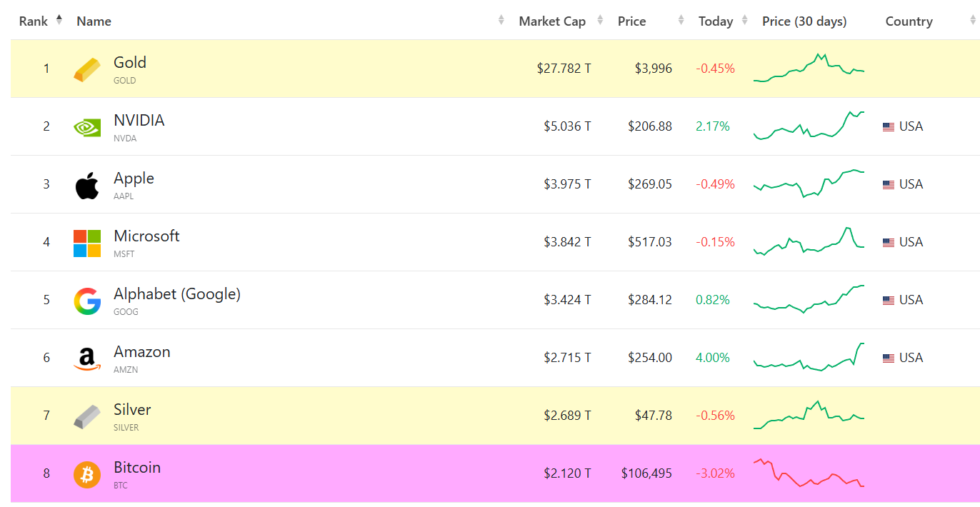
Task: Click the Gold bar icon
Action: (87, 69)
